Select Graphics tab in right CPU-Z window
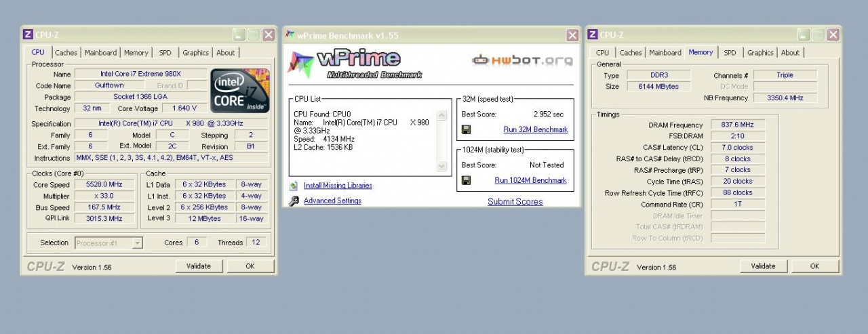868x334 pixels. pos(760,53)
